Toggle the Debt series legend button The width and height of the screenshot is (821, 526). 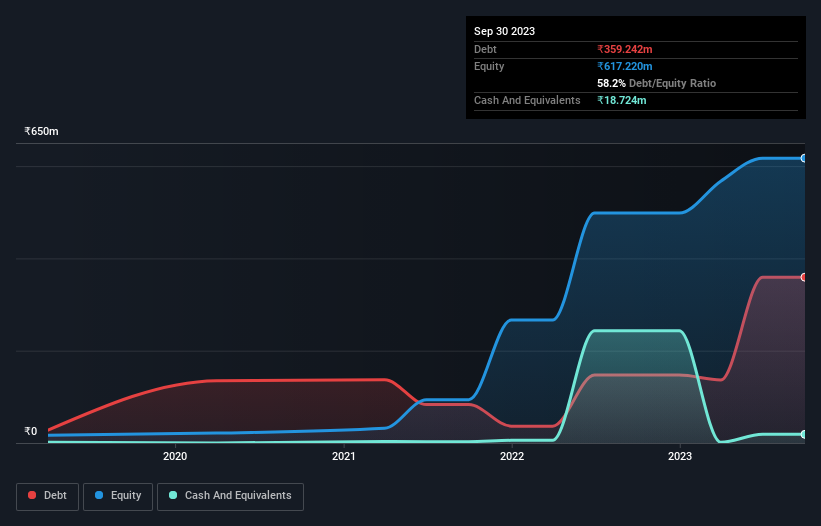click(x=48, y=496)
